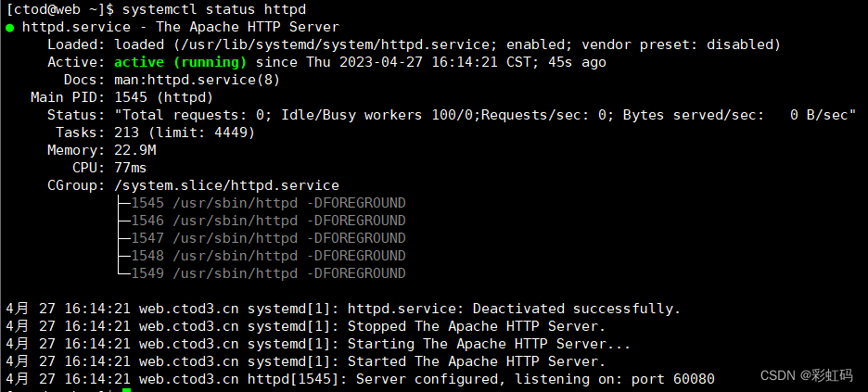868x392 pixels.
Task: Click the green status dot before httpd.service
Action: pos(10,28)
